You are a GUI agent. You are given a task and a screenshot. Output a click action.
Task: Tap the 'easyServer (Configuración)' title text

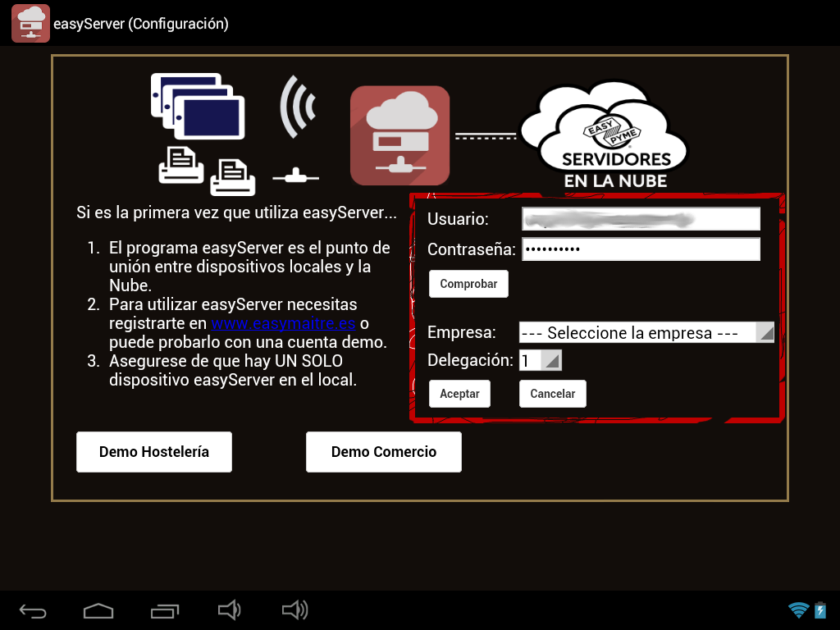[x=141, y=24]
